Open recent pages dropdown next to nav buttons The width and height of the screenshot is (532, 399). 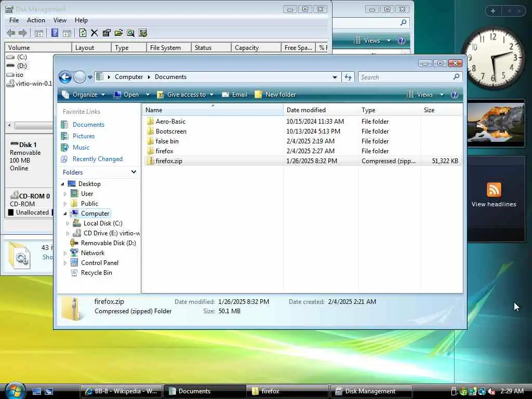point(90,77)
